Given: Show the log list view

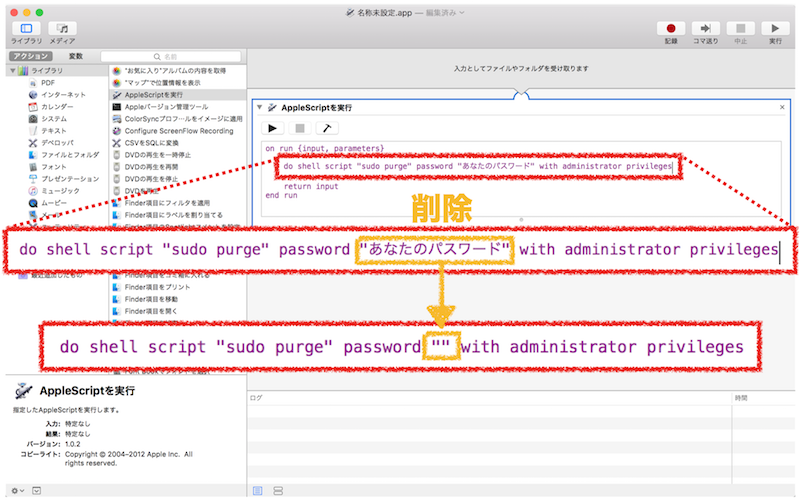Looking at the screenshot, I should [258, 491].
